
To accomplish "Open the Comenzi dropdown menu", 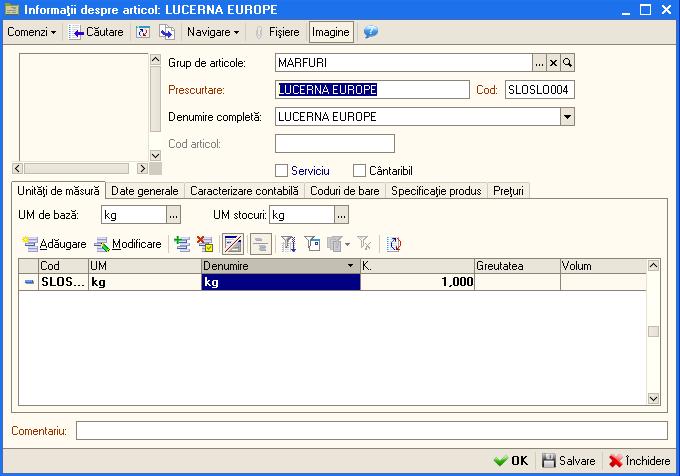I will (32, 32).
